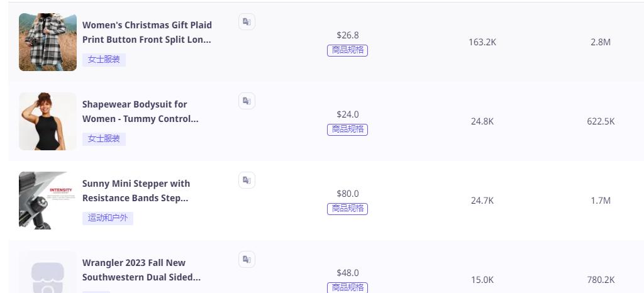This screenshot has height=293, width=644.
Task: Open the black bodysuit product image
Action: click(x=48, y=121)
